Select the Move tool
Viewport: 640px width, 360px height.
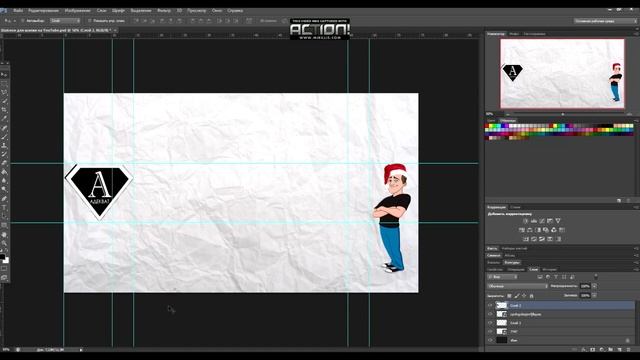(4, 75)
